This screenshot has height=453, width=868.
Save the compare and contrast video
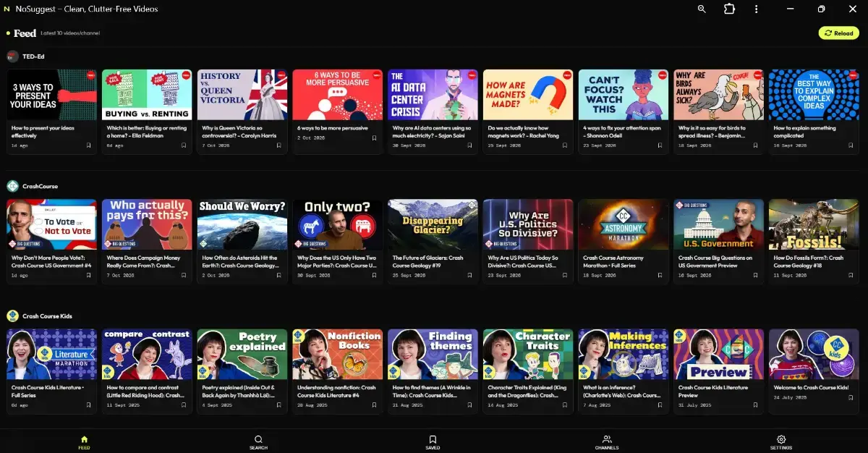pyautogui.click(x=184, y=405)
